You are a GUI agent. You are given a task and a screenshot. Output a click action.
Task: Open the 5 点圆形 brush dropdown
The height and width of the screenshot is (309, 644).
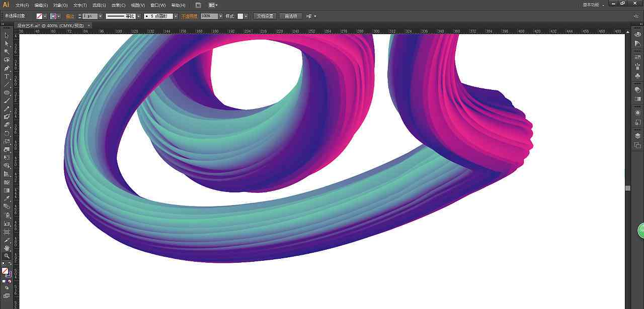pos(176,16)
